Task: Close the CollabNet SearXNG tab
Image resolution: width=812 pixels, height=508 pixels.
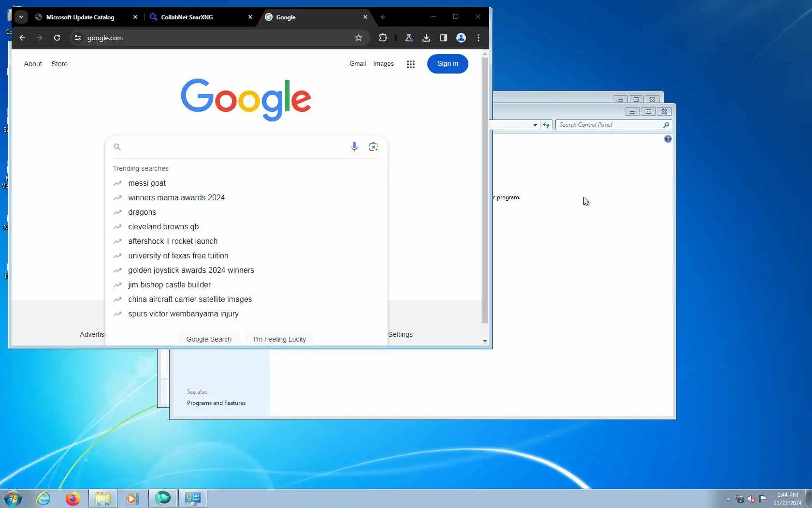Action: pos(250,17)
